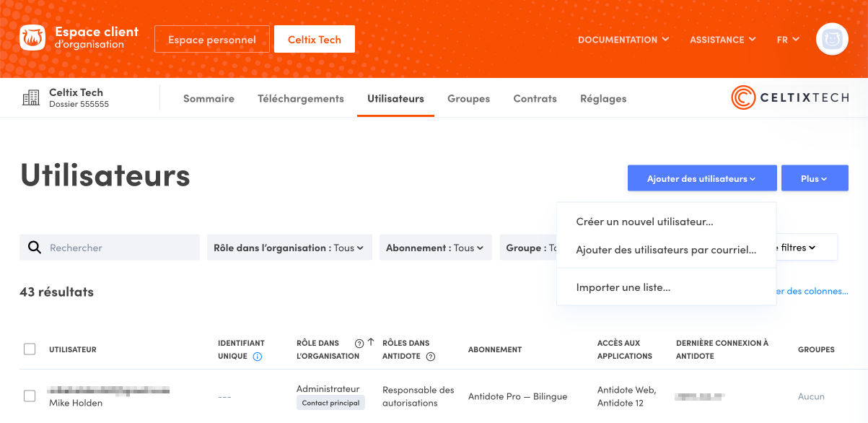Open the Abonnement filter dropdown
Screen dimensions: 868x423
[435, 248]
